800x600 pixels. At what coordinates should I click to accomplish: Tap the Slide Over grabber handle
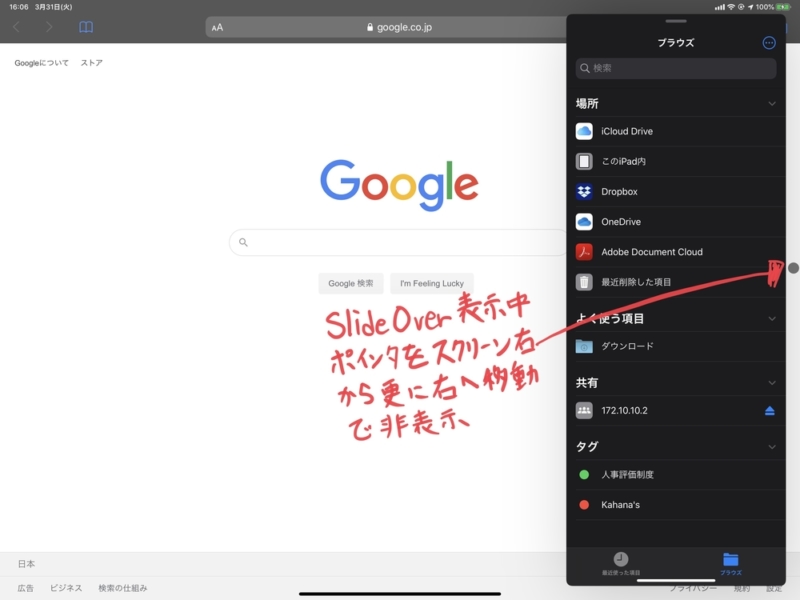676,21
